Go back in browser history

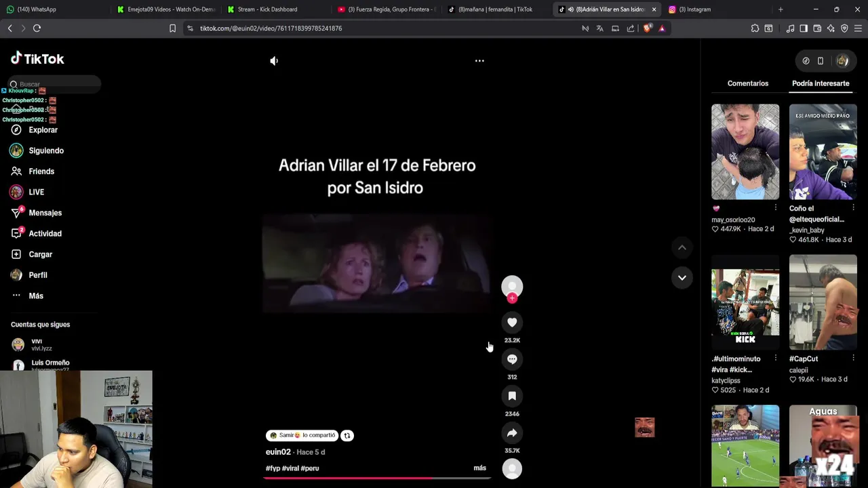(x=9, y=28)
